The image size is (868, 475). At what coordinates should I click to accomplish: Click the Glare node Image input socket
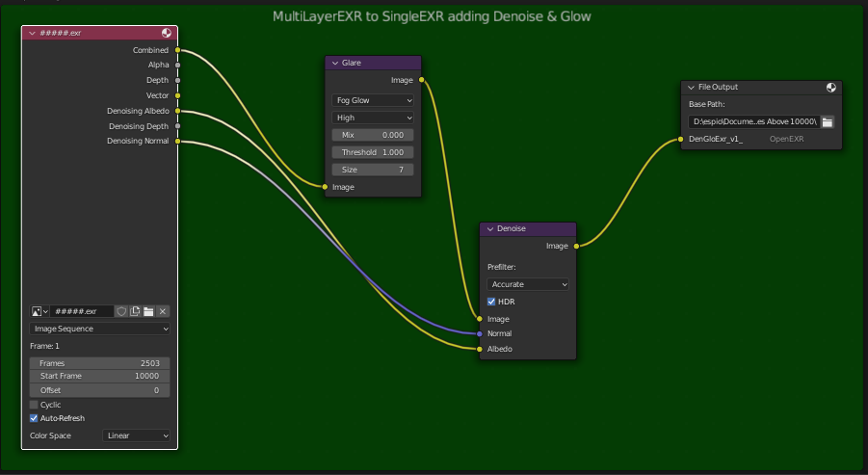[x=325, y=187]
